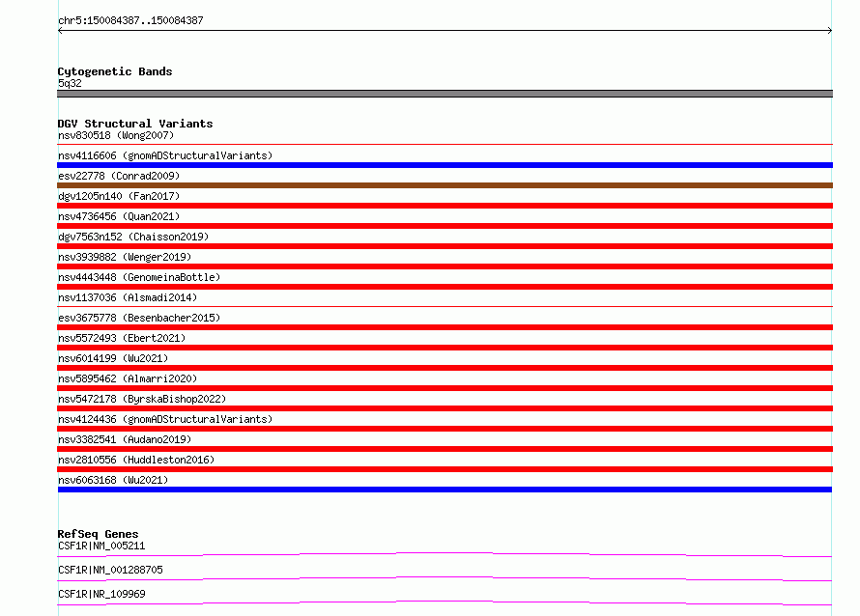Click the blue bar under nsv4116606

pos(444,165)
